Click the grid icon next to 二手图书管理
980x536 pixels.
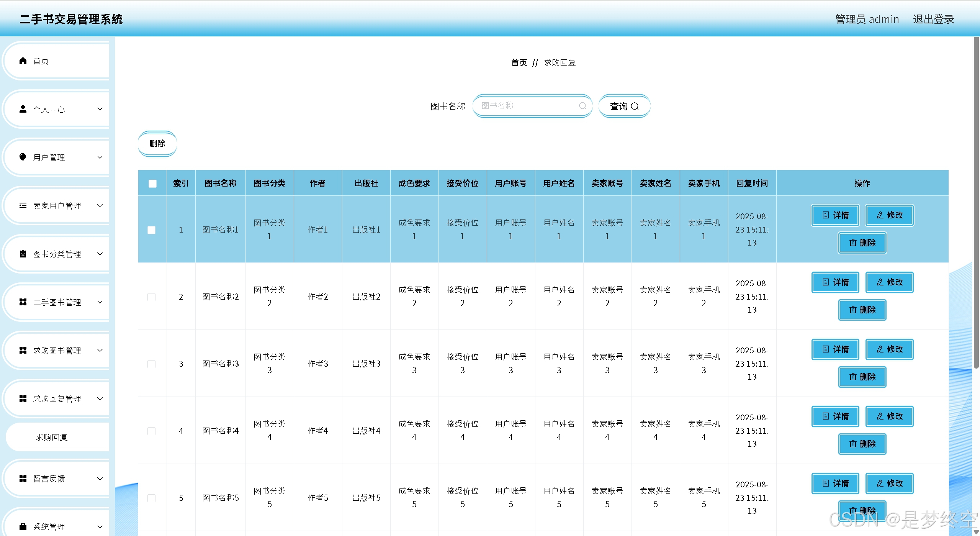tap(23, 302)
